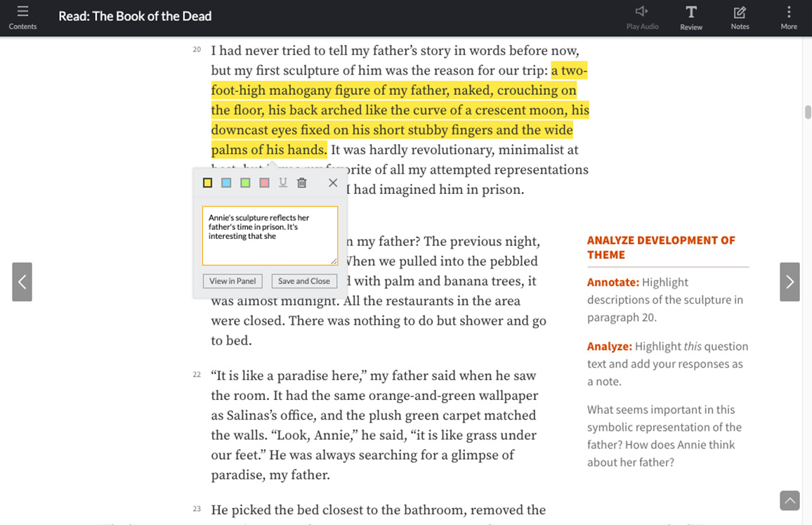Click Save and Close button
The image size is (812, 525).
[304, 281]
